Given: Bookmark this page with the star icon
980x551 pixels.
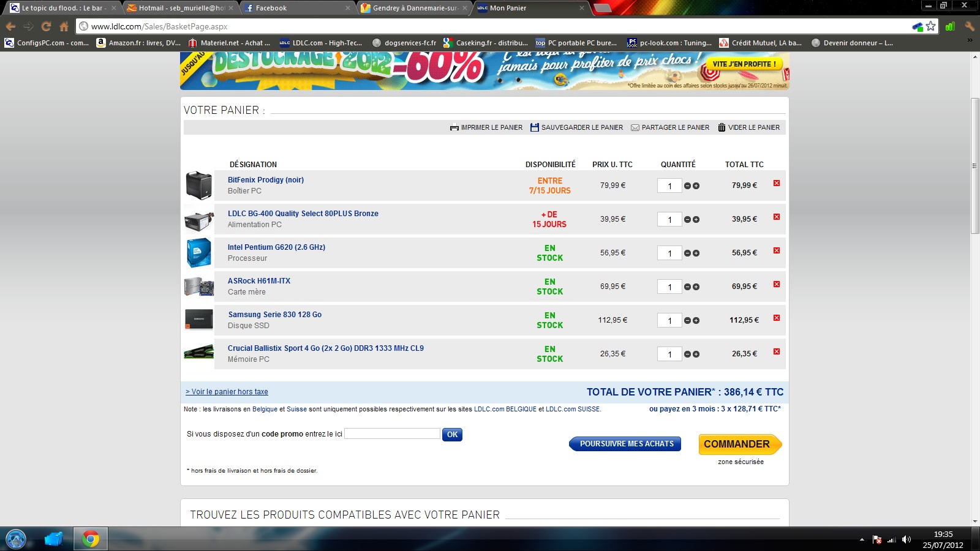Looking at the screenshot, I should click(x=931, y=26).
